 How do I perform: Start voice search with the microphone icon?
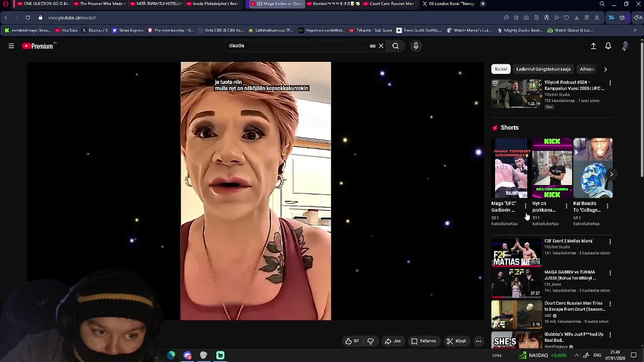pos(416,46)
